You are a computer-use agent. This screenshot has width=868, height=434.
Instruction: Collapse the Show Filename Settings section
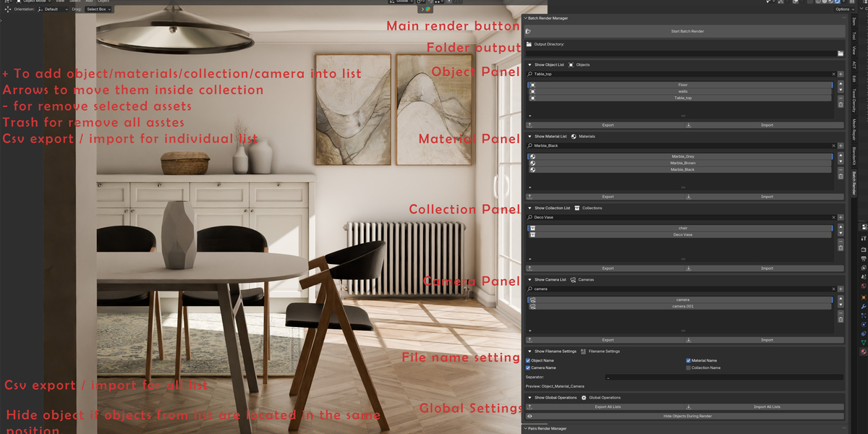click(x=529, y=352)
